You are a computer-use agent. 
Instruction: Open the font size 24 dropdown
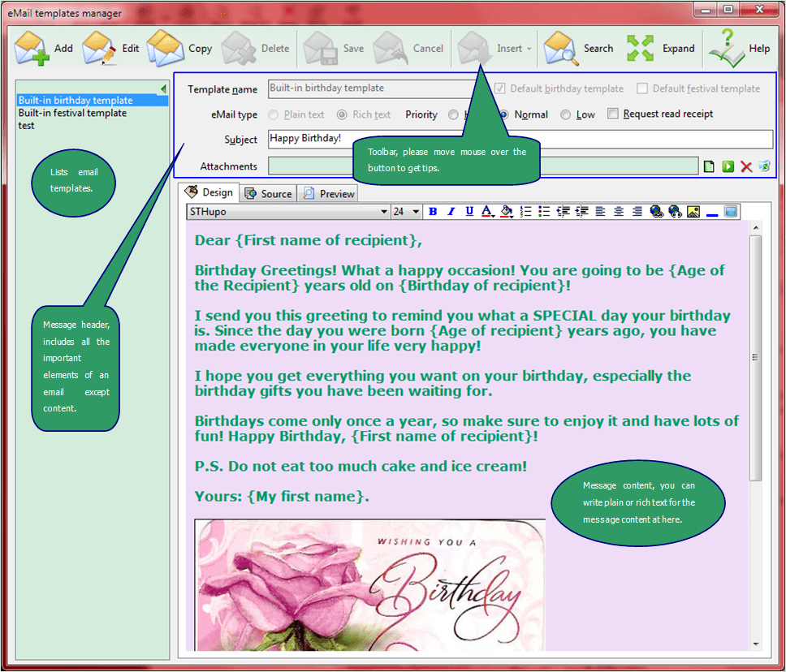click(416, 212)
